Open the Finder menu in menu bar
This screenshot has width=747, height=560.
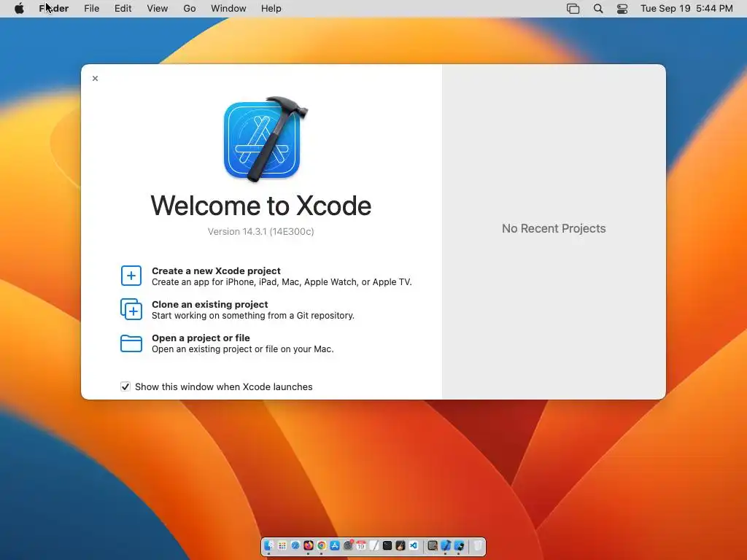[54, 9]
